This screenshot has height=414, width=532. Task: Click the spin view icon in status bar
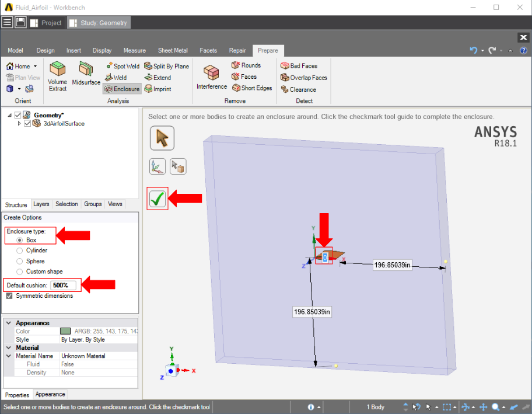click(x=465, y=406)
